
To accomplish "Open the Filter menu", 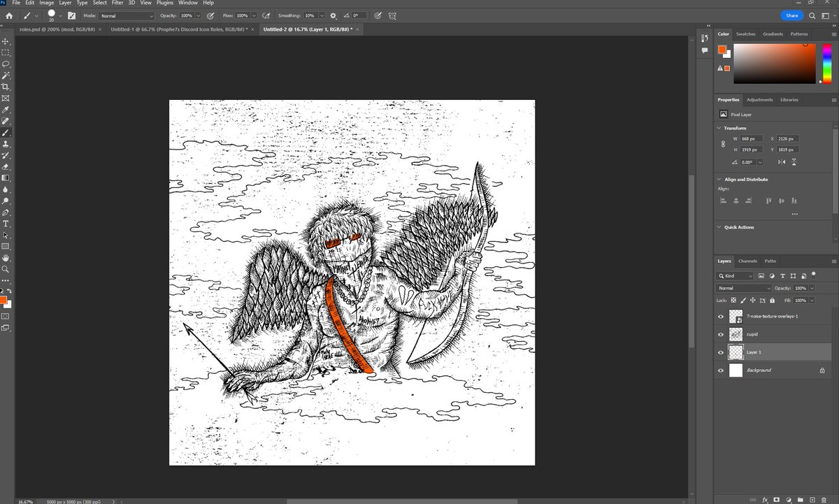I will 117,3.
